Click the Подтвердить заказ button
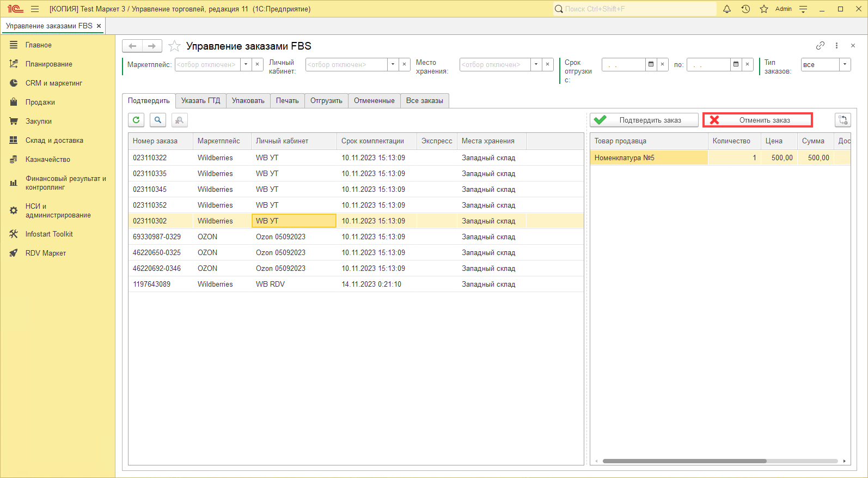 point(644,120)
